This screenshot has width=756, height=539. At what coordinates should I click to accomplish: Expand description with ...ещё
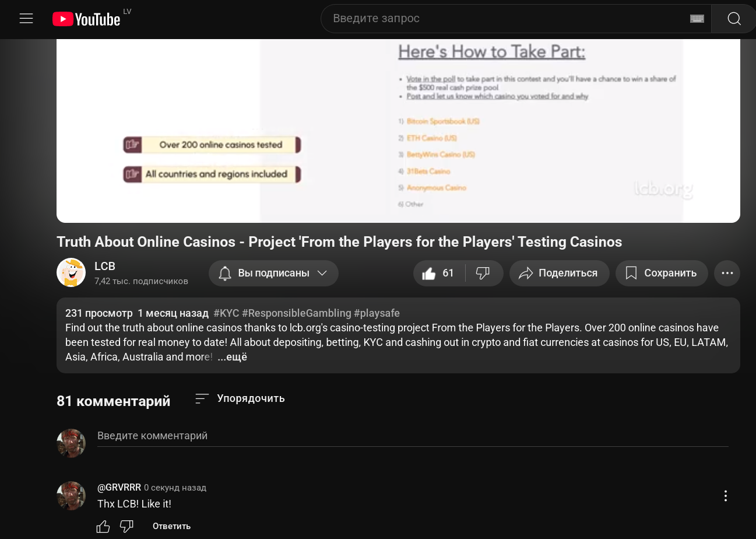click(232, 357)
